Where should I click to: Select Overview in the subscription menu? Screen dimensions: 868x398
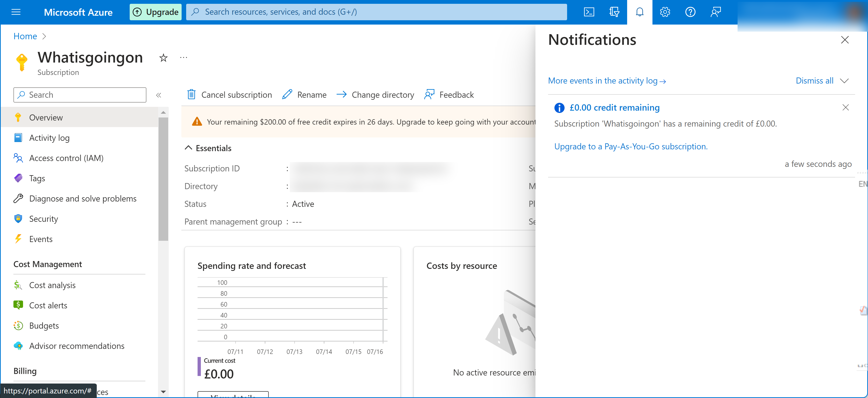pos(46,117)
